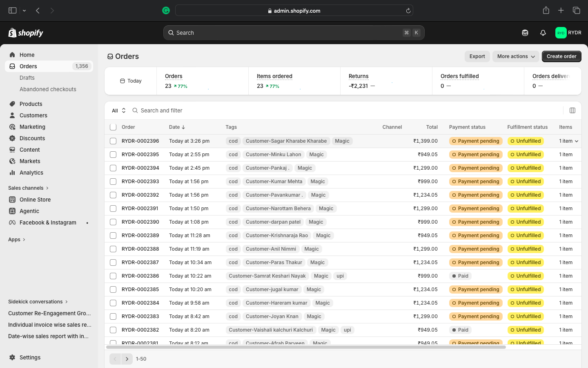
Task: Click the admin.shopify.com address bar
Action: (294, 11)
